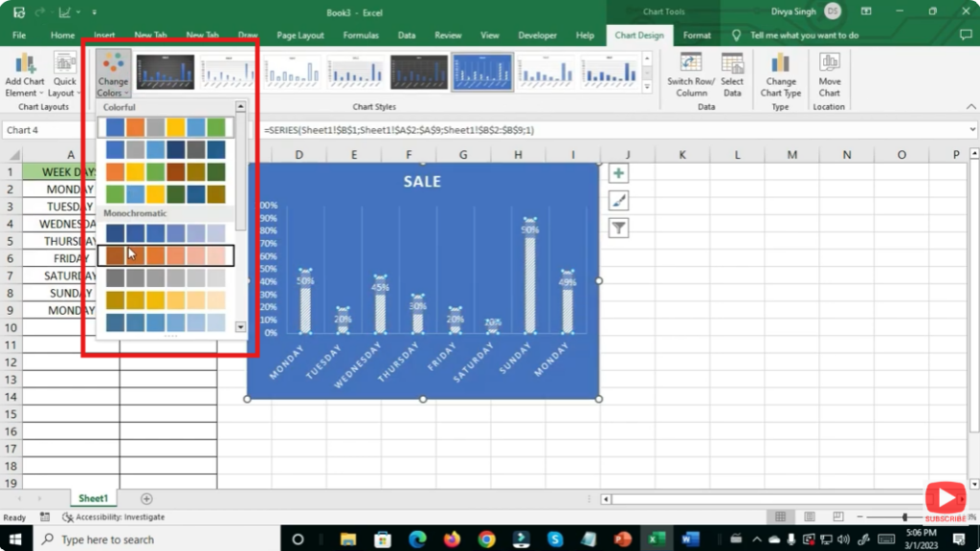The image size is (980, 551).
Task: Expand the Quick Layout dropdown
Action: (x=65, y=75)
